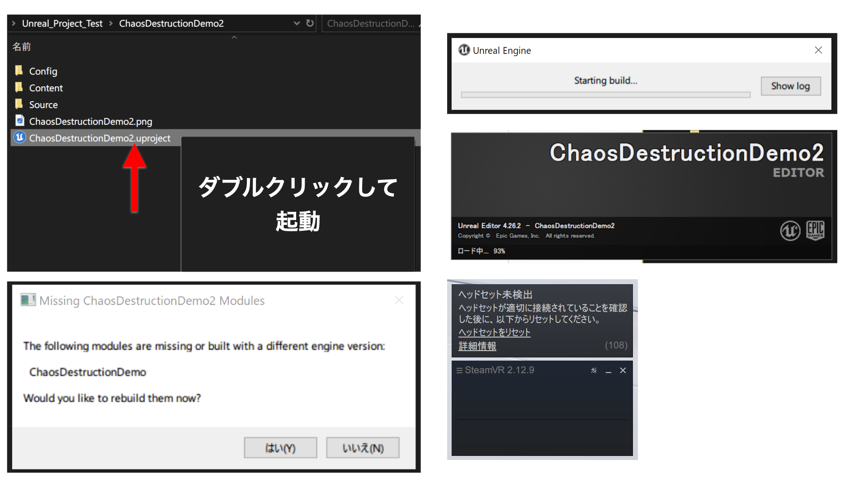Screen dimensions: 868x488
Task: Click the ヘッドセットをリセット link
Action: coord(494,333)
